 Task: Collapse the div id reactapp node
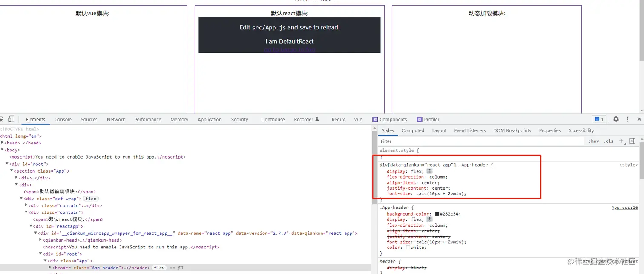31,226
